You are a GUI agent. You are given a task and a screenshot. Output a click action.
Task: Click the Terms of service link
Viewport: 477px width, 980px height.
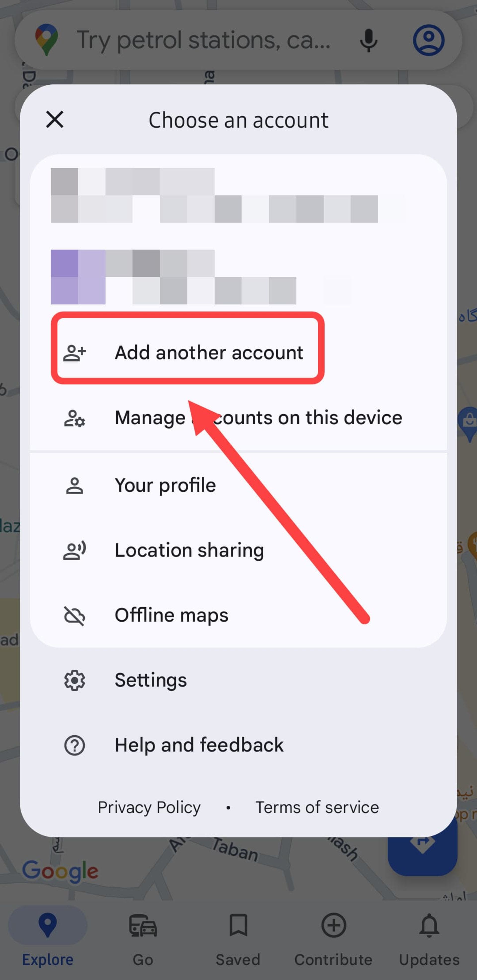[317, 807]
